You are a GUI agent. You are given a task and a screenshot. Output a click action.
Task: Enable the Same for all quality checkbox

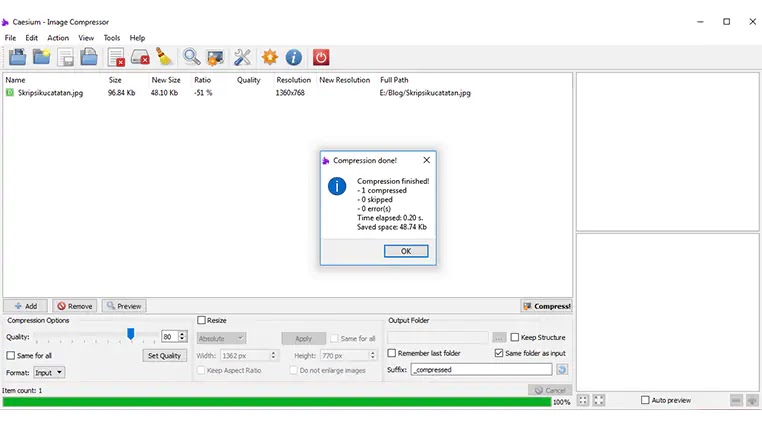pyautogui.click(x=11, y=355)
